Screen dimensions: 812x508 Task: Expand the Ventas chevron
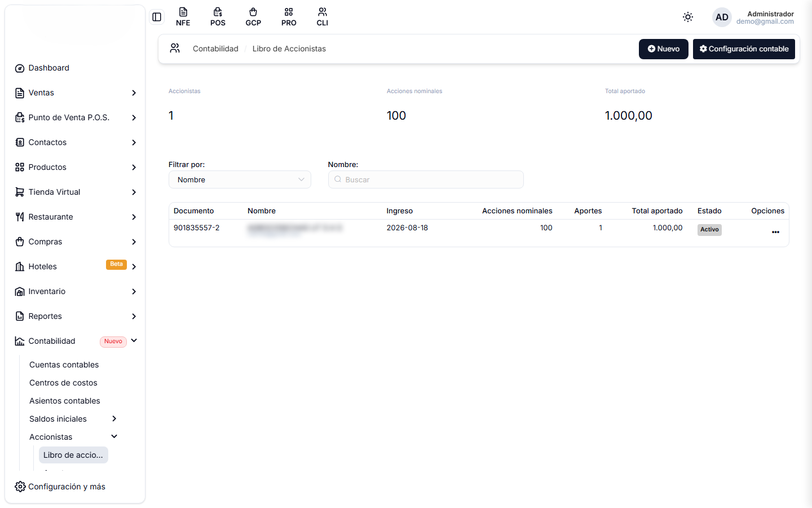[134, 93]
